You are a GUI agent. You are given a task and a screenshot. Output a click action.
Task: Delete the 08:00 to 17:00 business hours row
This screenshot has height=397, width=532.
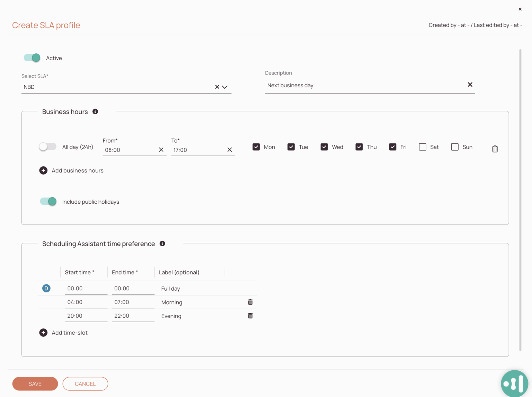pos(495,149)
